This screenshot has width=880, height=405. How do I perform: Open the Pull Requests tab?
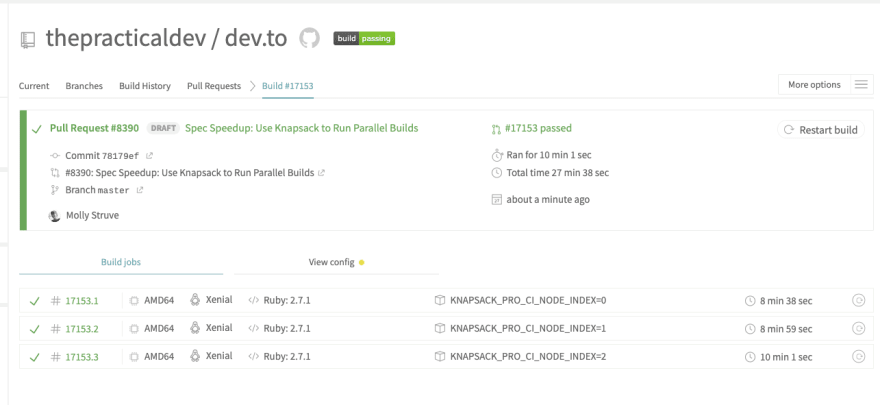tap(214, 86)
